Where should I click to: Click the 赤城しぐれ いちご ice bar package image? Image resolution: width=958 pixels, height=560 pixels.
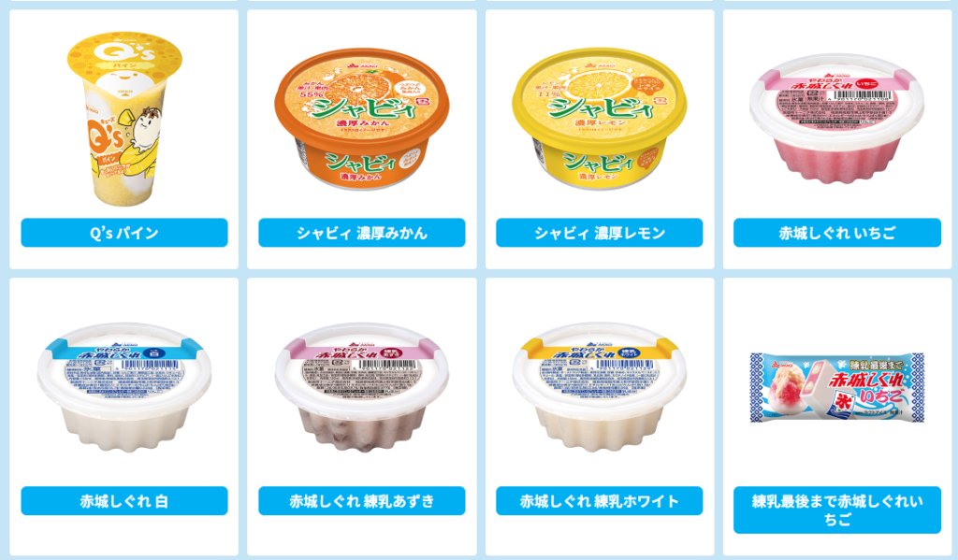837,387
